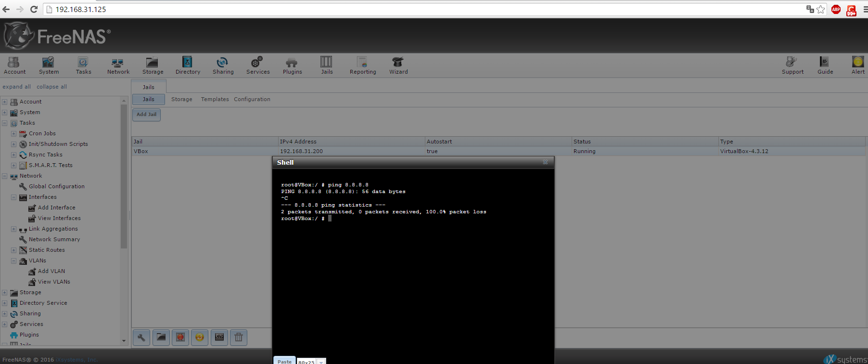Open the Support toolbar icon
Viewport: 868px width, 364px height.
pos(792,65)
